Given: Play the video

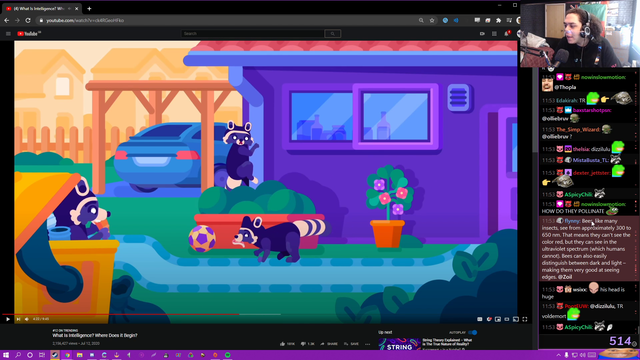Looking at the screenshot, I should point(8,319).
